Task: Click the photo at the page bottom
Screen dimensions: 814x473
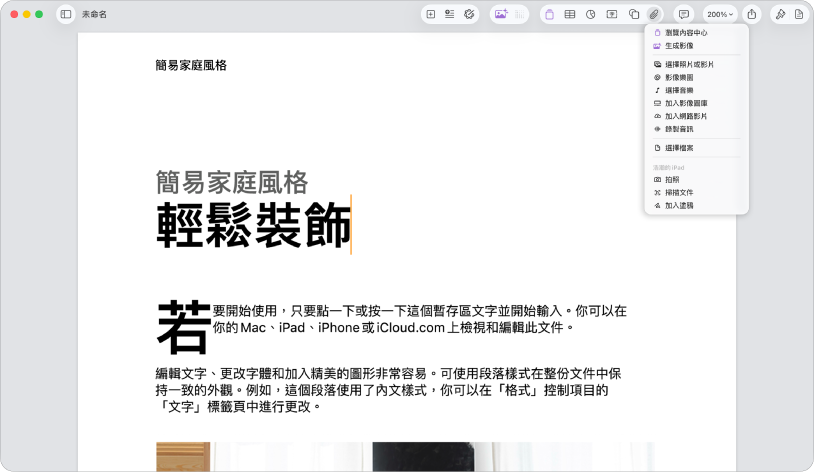Action: [405, 457]
